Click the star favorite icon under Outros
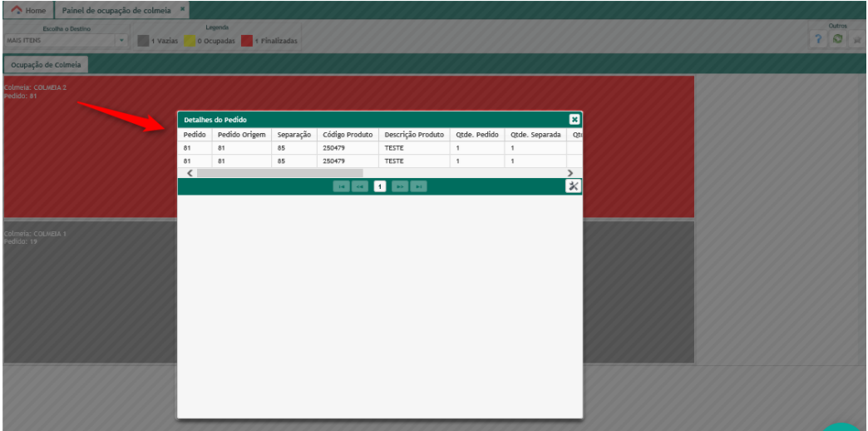The width and height of the screenshot is (868, 431). coord(857,39)
